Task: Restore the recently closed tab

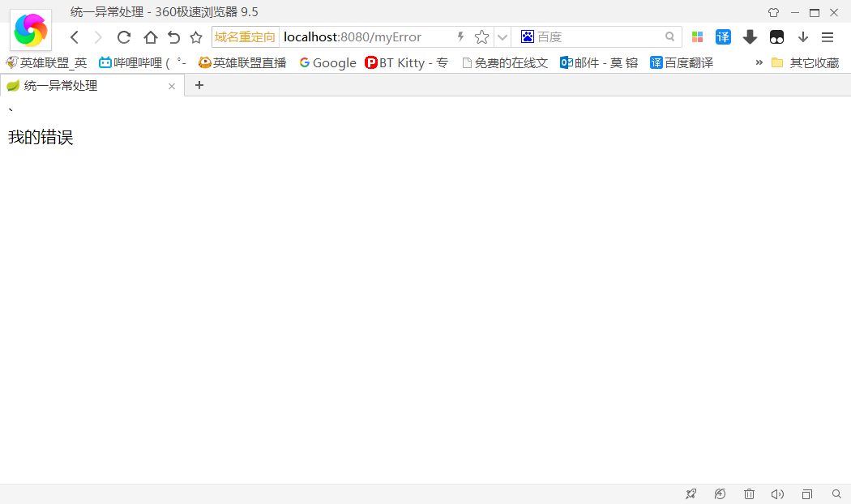Action: tap(173, 37)
